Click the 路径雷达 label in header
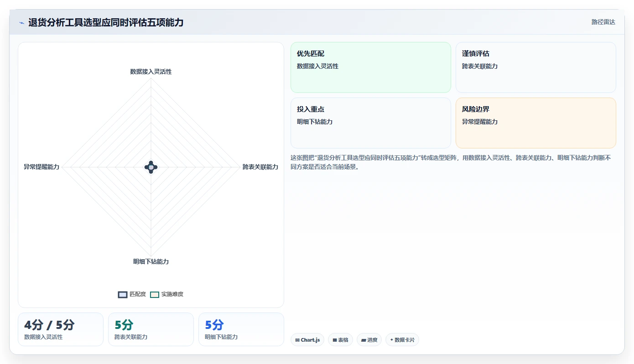 pyautogui.click(x=603, y=22)
